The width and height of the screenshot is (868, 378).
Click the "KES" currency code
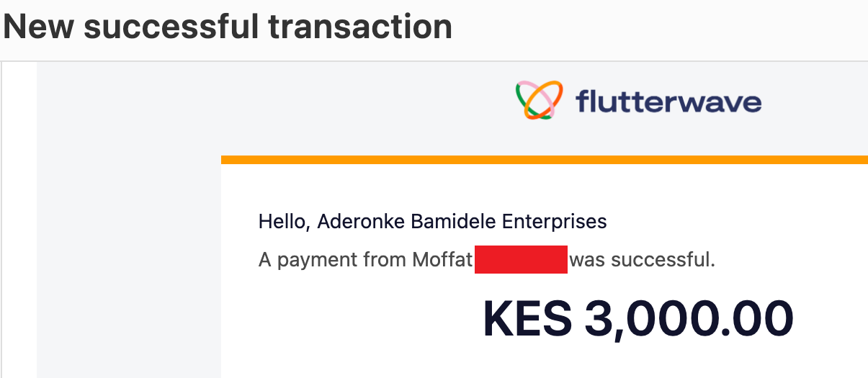coord(527,318)
